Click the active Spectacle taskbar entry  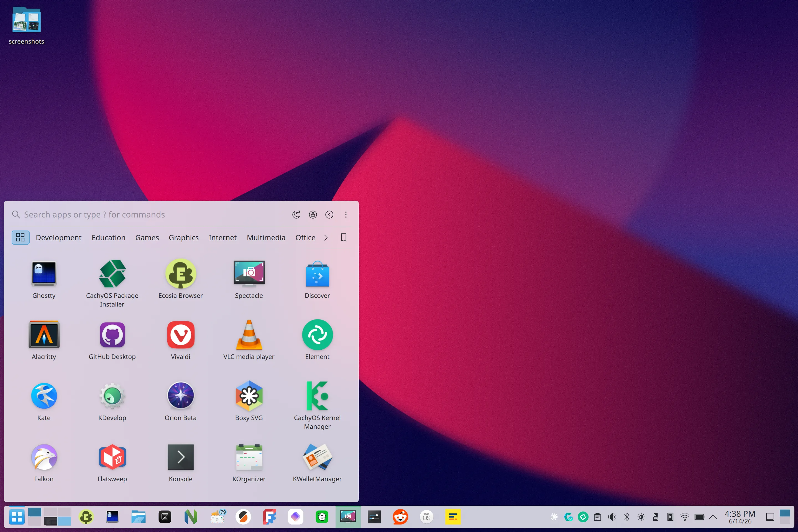pyautogui.click(x=348, y=517)
